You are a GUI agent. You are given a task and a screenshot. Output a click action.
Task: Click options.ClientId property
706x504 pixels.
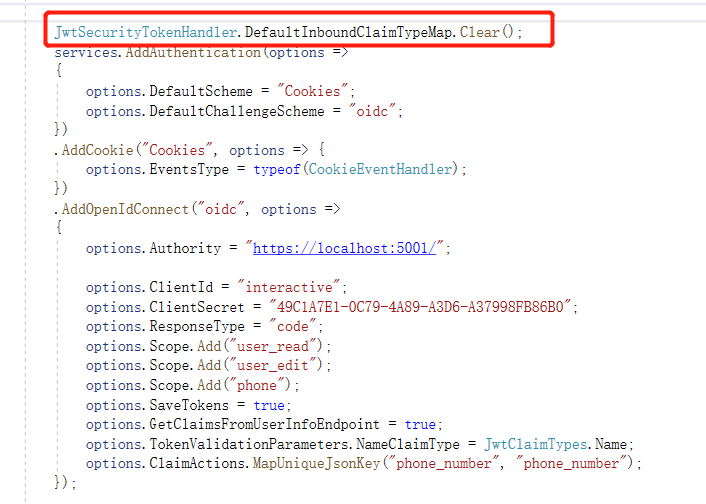pos(149,287)
